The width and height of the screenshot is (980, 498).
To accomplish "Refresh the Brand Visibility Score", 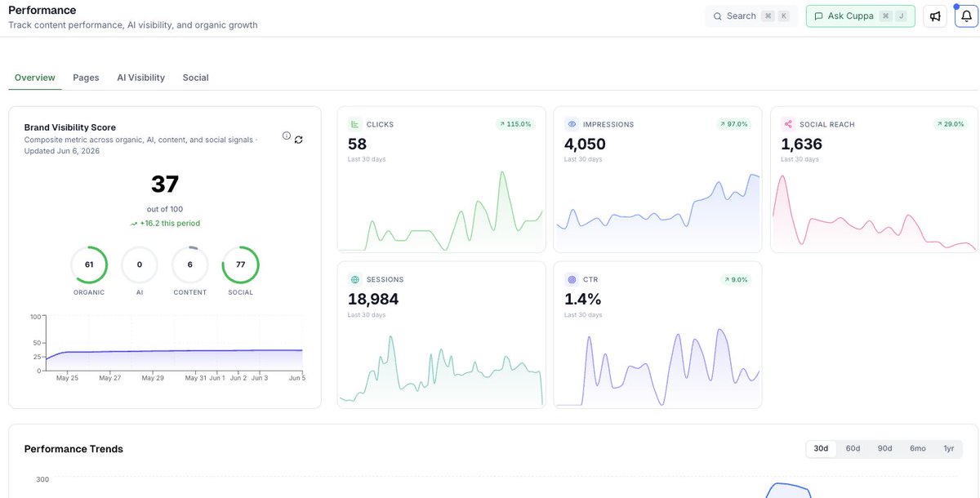I will tap(299, 140).
